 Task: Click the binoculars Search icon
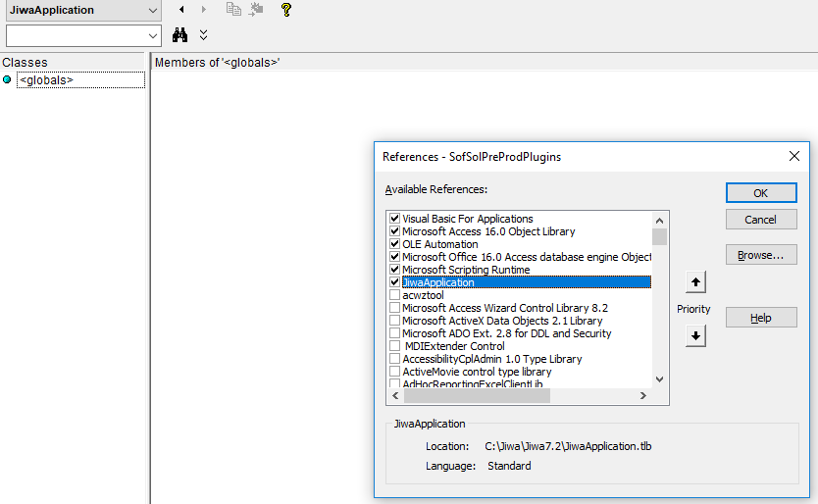pyautogui.click(x=180, y=35)
